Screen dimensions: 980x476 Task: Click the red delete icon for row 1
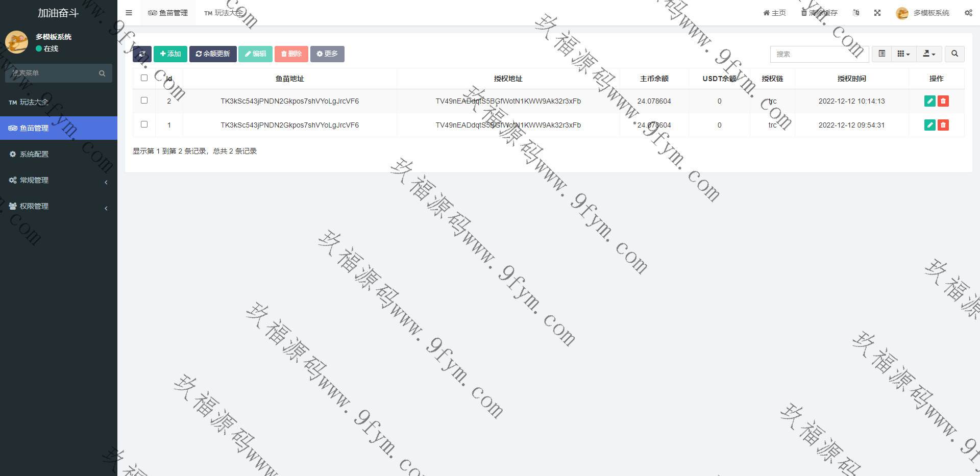pyautogui.click(x=943, y=125)
